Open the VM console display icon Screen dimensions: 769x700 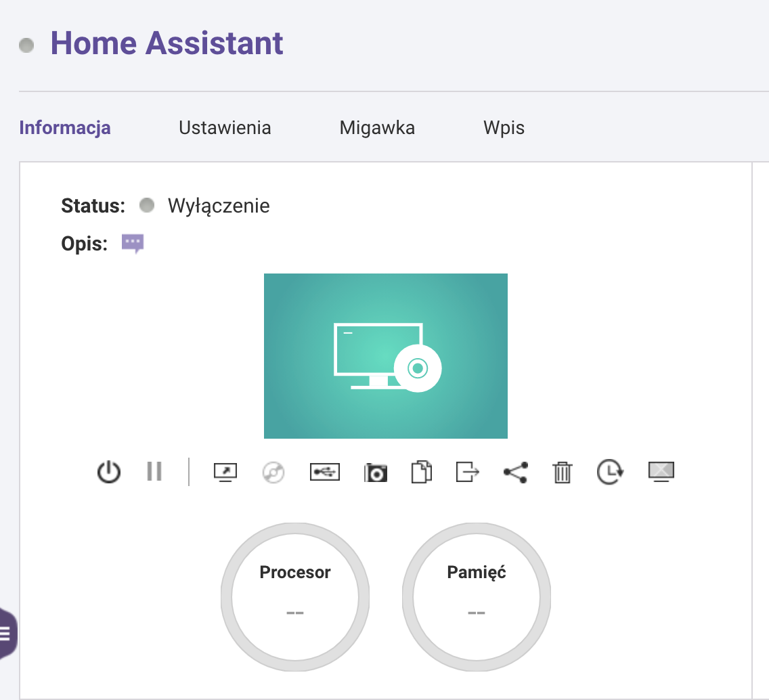click(x=225, y=473)
